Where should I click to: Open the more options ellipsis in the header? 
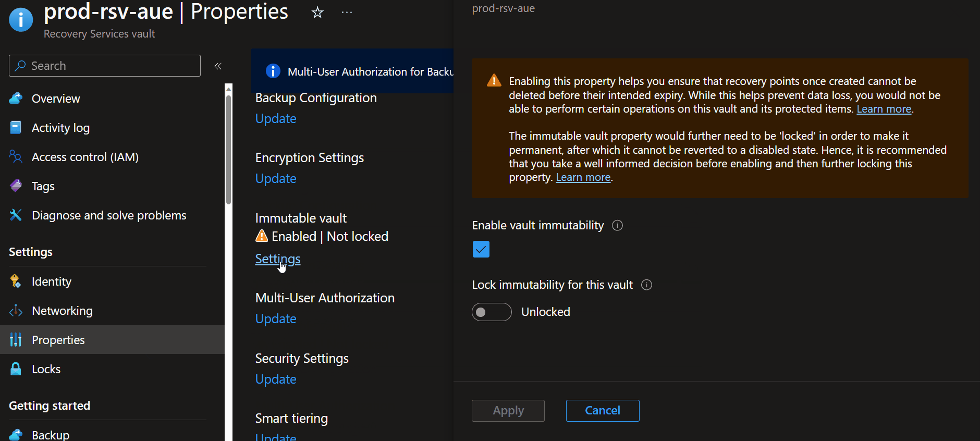[x=347, y=13]
